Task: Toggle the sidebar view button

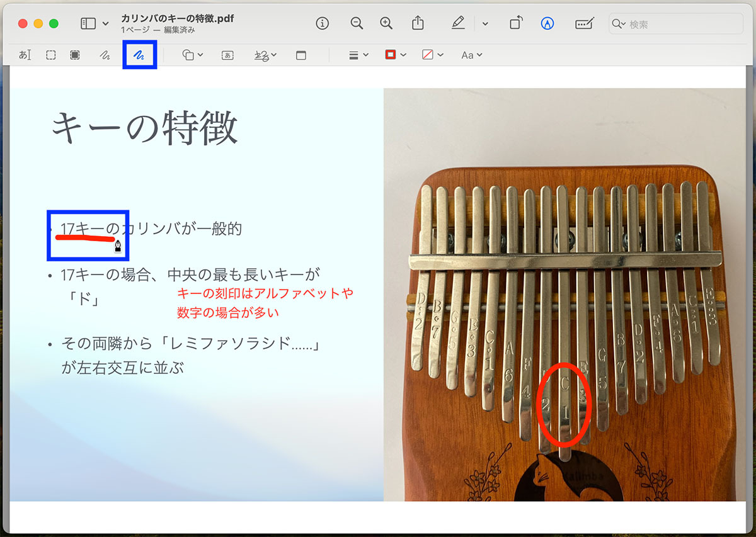Action: pyautogui.click(x=88, y=23)
